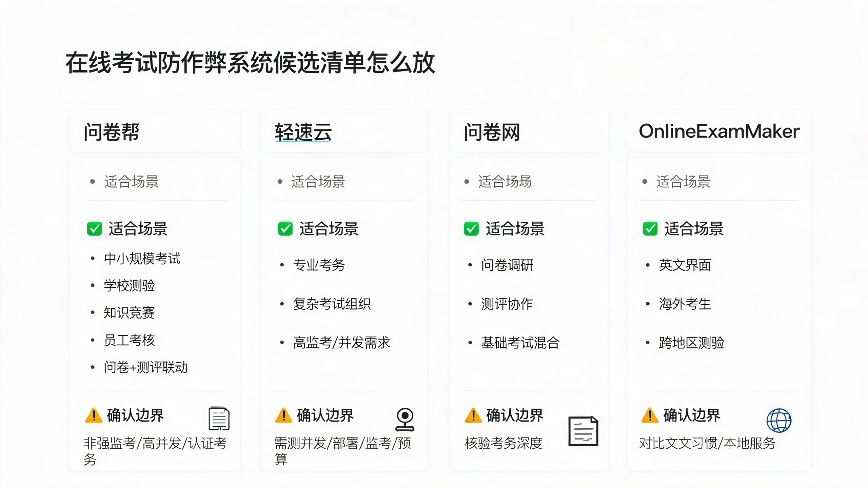Select the 高监考/并发需求 bullet
868x488 pixels.
(341, 343)
